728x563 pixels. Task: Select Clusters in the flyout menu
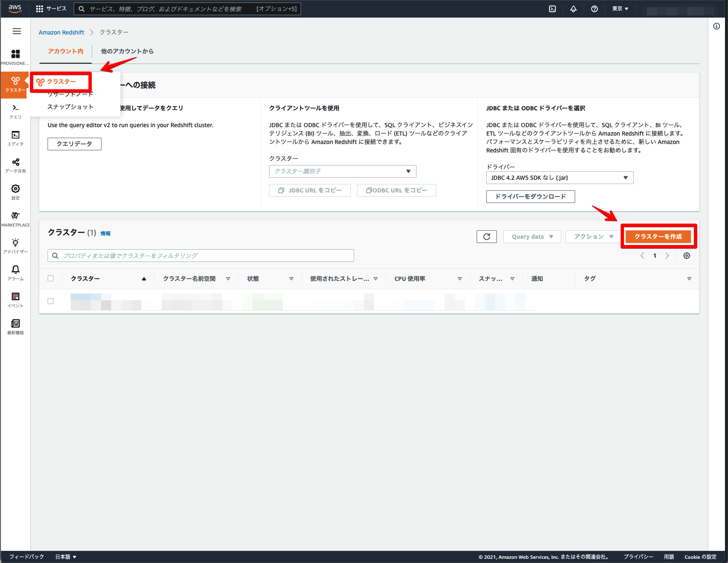click(61, 82)
